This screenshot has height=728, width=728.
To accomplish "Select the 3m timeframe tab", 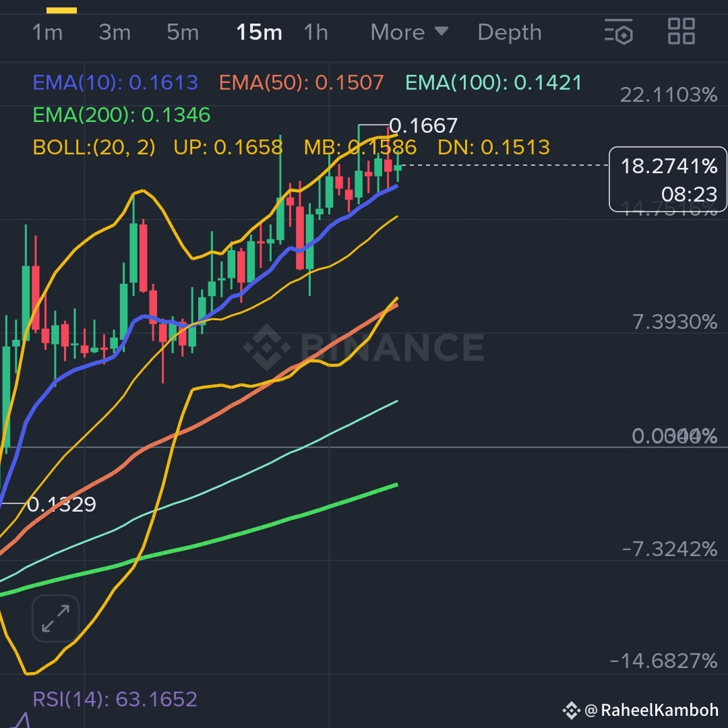I will click(115, 32).
